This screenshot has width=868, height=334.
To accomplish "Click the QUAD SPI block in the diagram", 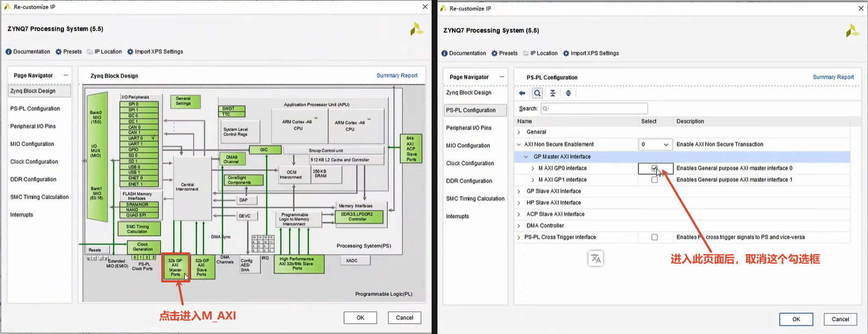I will tap(139, 215).
